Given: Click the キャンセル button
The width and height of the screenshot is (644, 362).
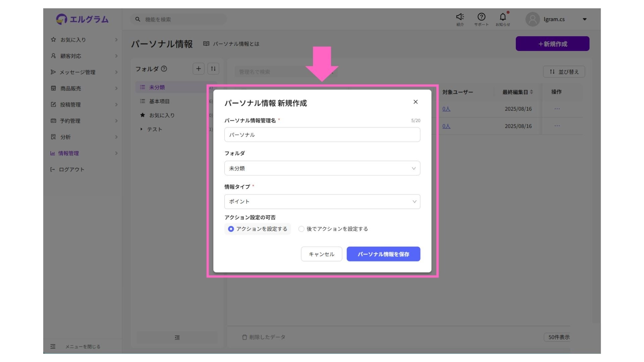Looking at the screenshot, I should [321, 254].
